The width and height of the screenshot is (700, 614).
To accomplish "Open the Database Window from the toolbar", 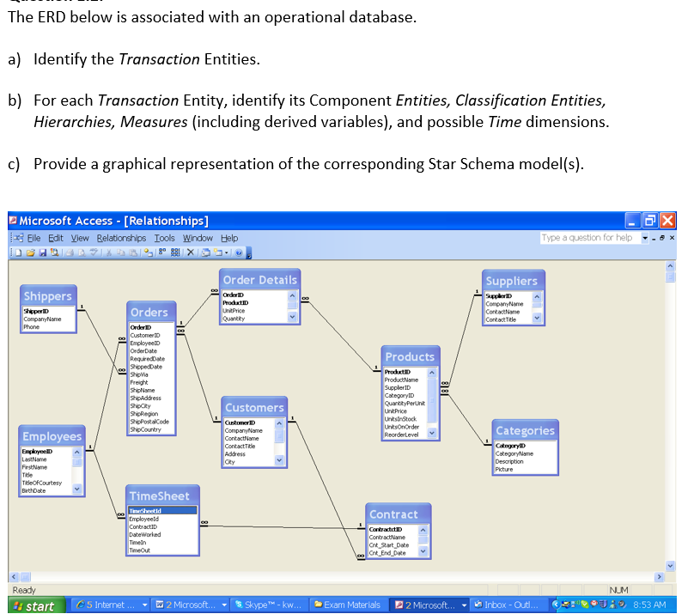I will click(204, 252).
